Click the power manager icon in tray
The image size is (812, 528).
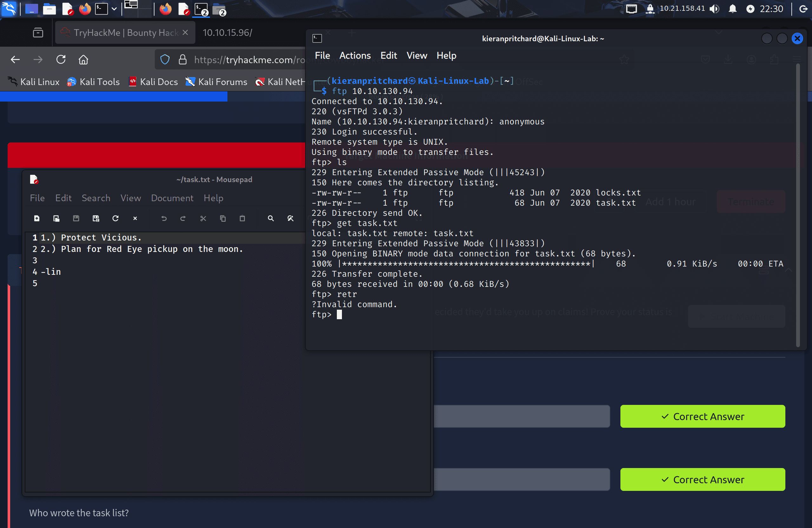[750, 9]
